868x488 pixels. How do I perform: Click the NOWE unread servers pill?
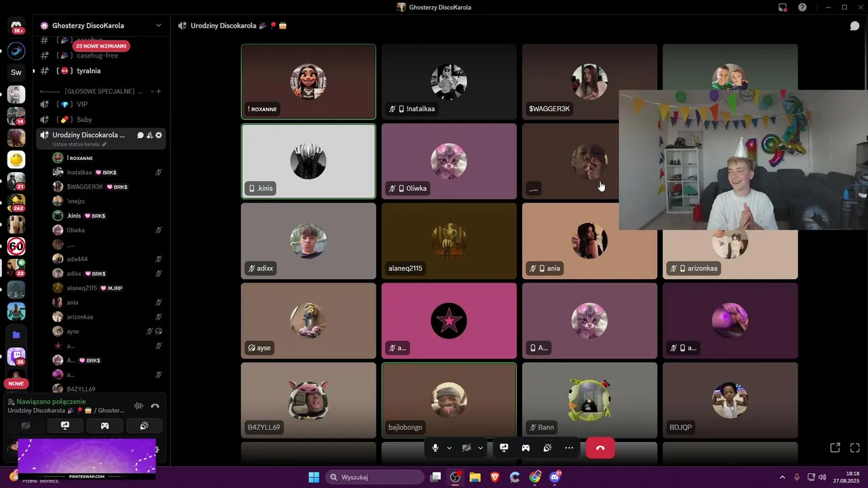point(16,384)
